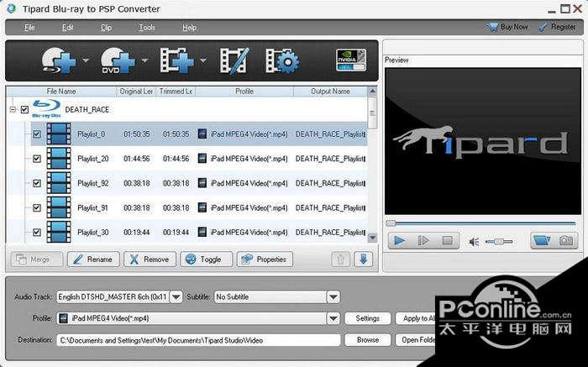588x367 pixels.
Task: Open the Load Blu-ray dropdown arrow
Action: point(86,60)
